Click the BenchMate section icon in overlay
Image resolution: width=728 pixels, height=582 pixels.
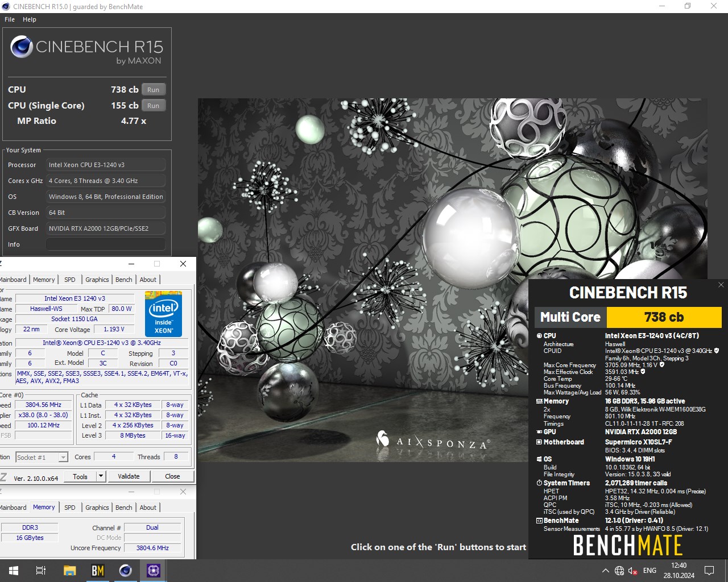539,521
